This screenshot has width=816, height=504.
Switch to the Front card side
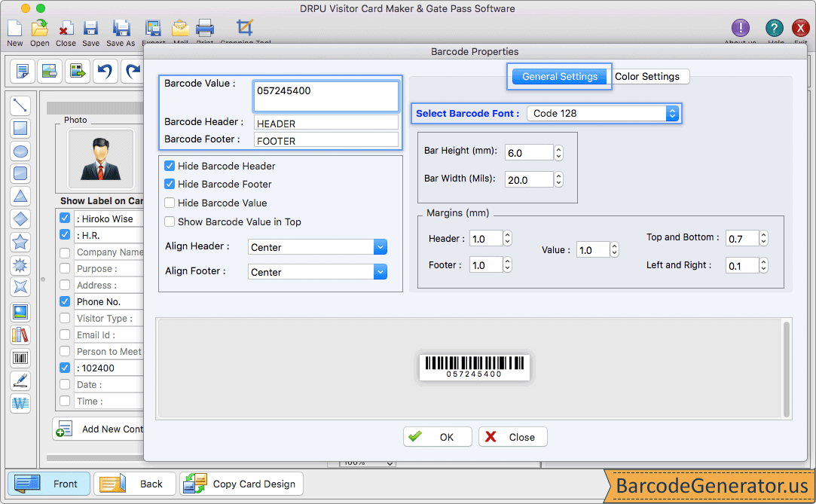click(48, 484)
